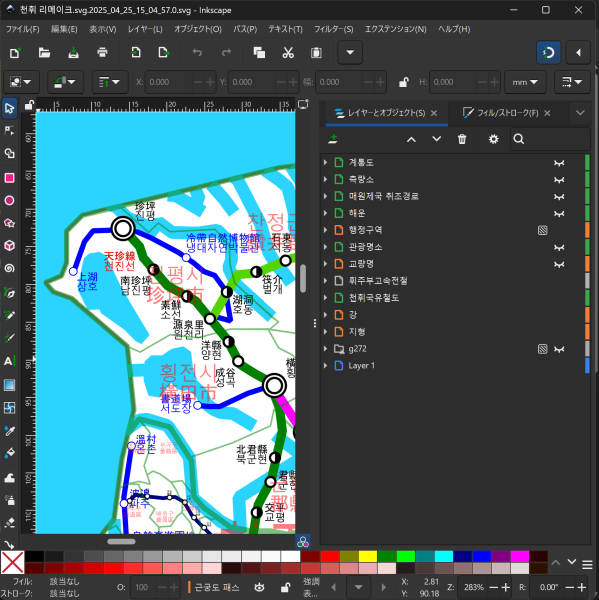Viewport: 599px width, 600px height.
Task: Select the Shape builder tool
Action: pos(9,153)
